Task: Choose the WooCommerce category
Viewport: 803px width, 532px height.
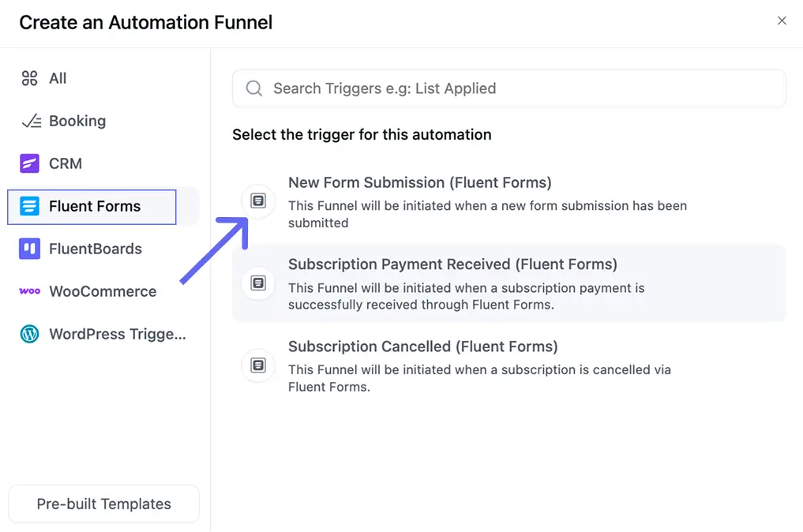Action: click(103, 291)
